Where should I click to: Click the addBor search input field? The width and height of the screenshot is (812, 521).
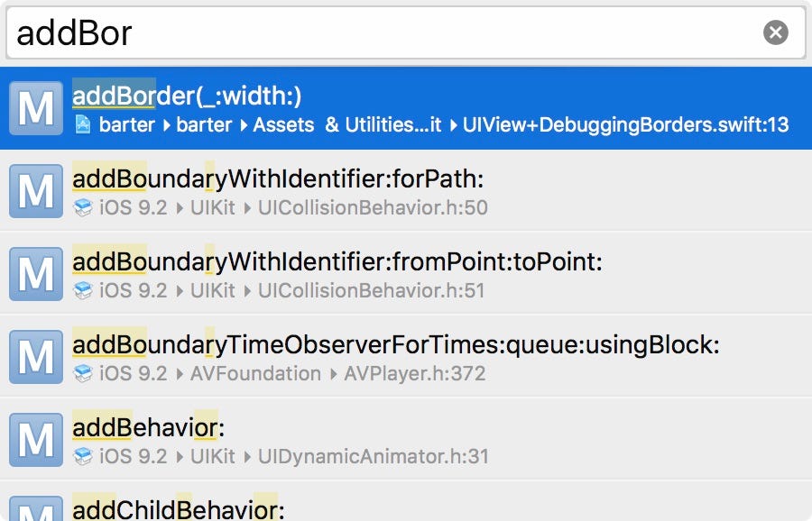[x=405, y=32]
